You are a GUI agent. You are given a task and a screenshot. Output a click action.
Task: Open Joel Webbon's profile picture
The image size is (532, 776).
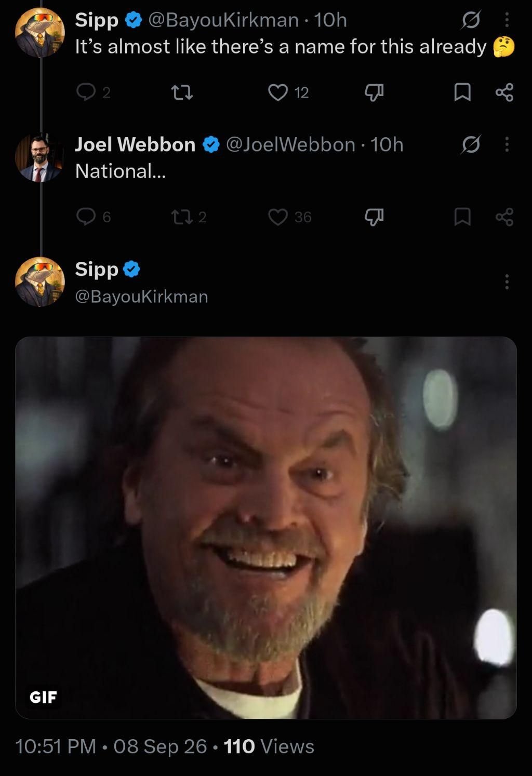pyautogui.click(x=39, y=158)
